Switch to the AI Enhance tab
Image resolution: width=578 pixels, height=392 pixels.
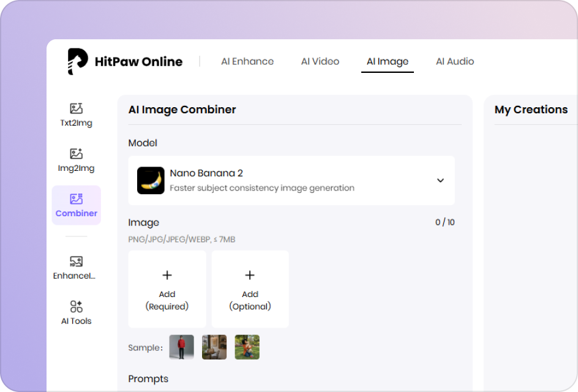pos(247,61)
